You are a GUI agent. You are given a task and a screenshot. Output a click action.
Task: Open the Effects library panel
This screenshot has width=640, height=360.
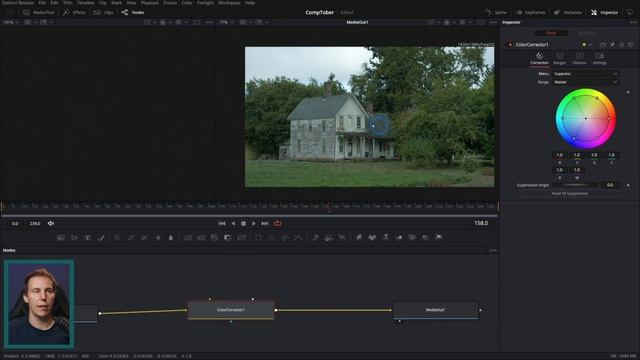coord(74,13)
